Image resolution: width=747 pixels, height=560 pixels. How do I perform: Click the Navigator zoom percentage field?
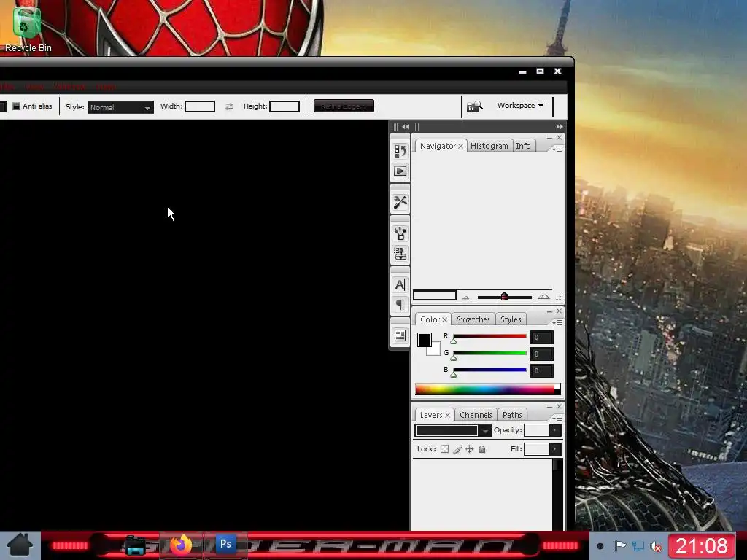(x=435, y=296)
